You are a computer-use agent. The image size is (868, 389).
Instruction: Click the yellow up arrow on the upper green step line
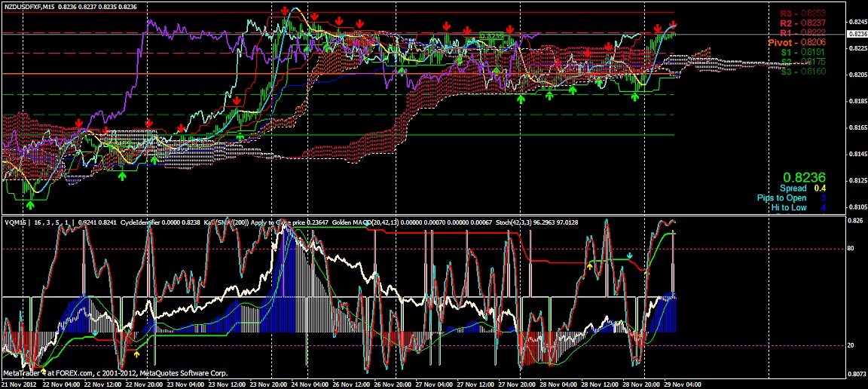pyautogui.click(x=589, y=267)
